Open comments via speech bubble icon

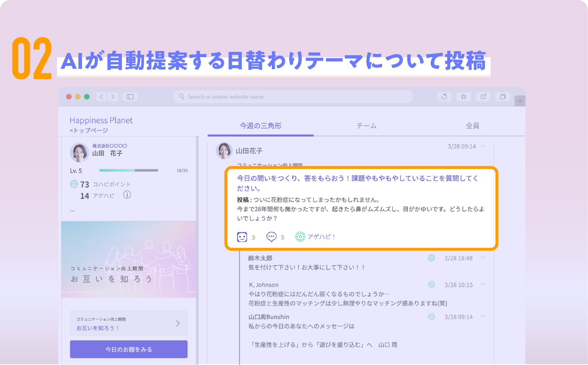pos(271,237)
